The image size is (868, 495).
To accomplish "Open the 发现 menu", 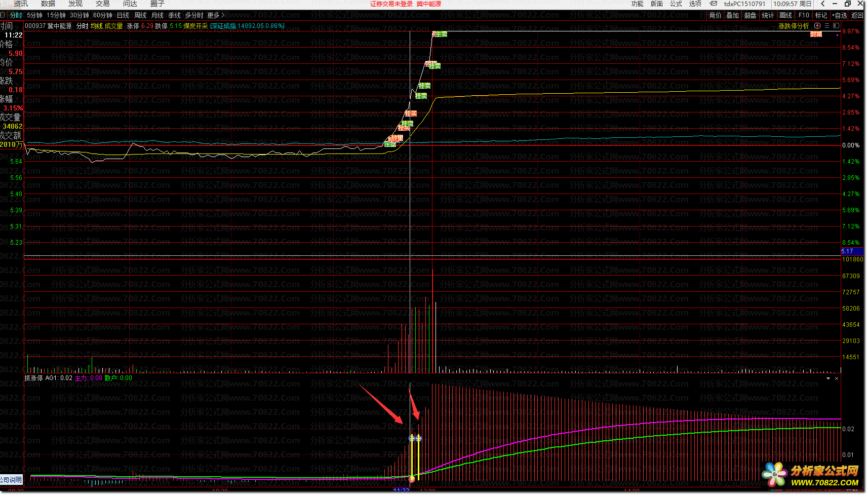I will 75,4.
